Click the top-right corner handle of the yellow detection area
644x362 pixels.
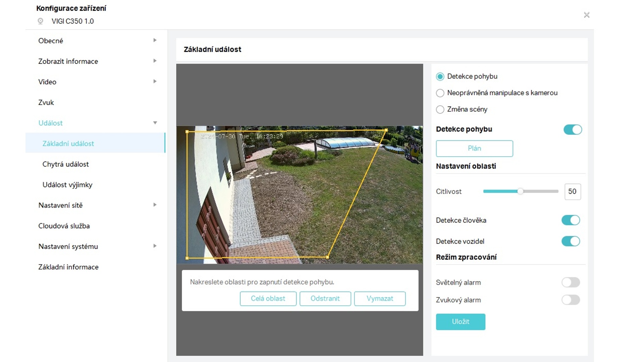[386, 130]
